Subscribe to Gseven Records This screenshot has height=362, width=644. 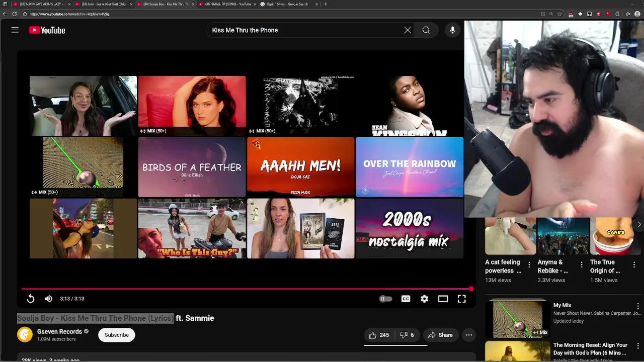[x=117, y=335]
